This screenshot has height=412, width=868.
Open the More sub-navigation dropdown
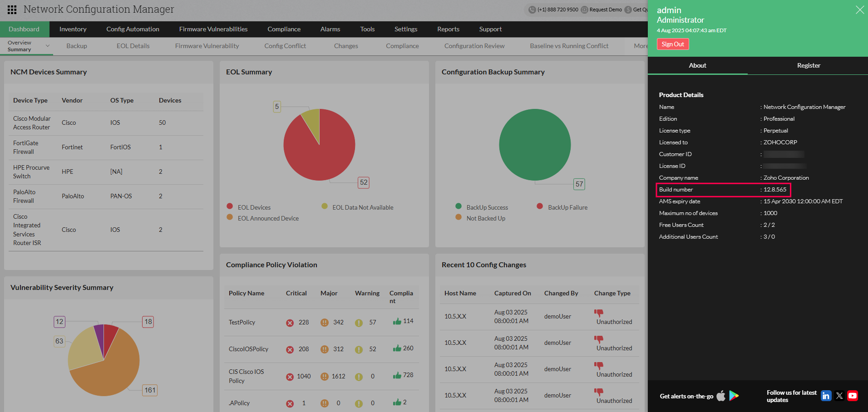click(x=640, y=45)
